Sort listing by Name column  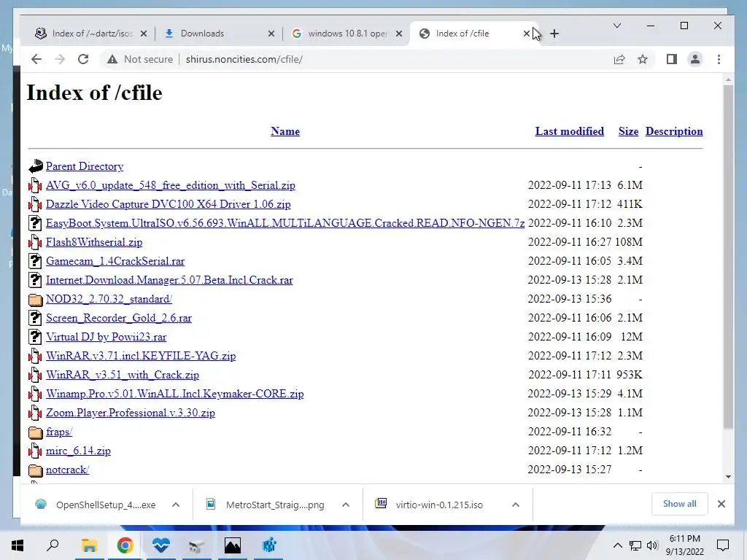(x=285, y=131)
